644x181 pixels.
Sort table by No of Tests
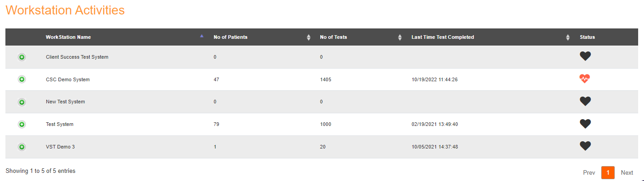click(400, 37)
